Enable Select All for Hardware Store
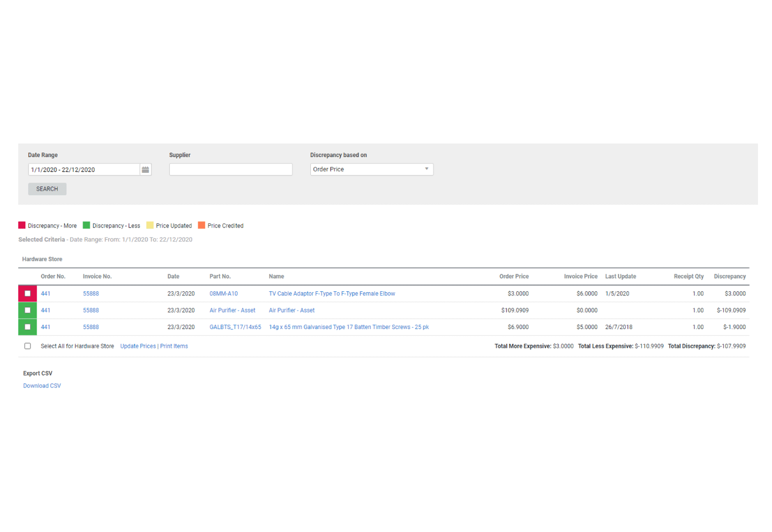Image resolution: width=772 pixels, height=532 pixels. point(28,346)
